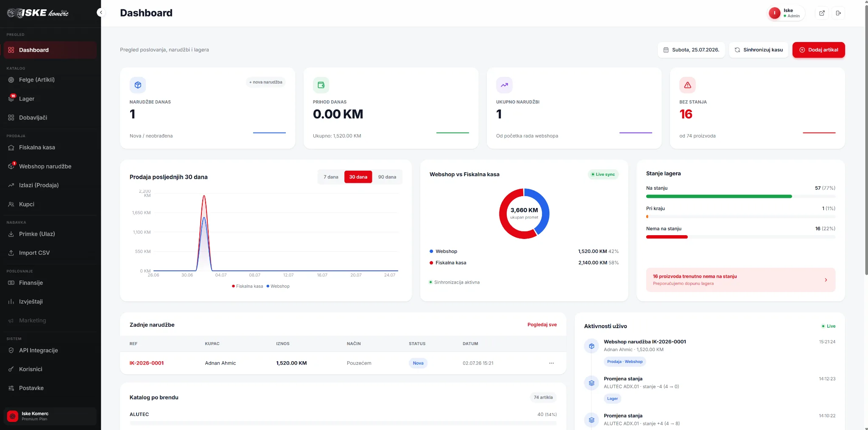868x430 pixels.
Task: Click the Sinhronizuj kasu button
Action: pyautogui.click(x=758, y=50)
